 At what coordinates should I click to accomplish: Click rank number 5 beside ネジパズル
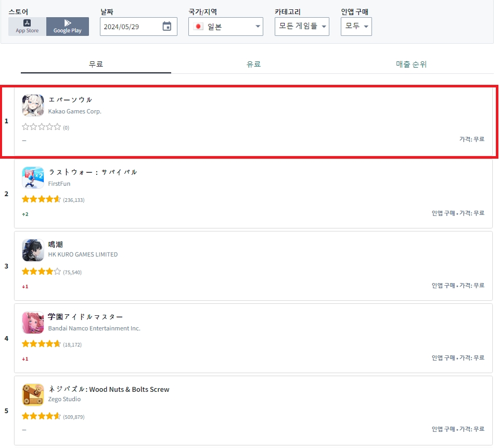pos(6,411)
